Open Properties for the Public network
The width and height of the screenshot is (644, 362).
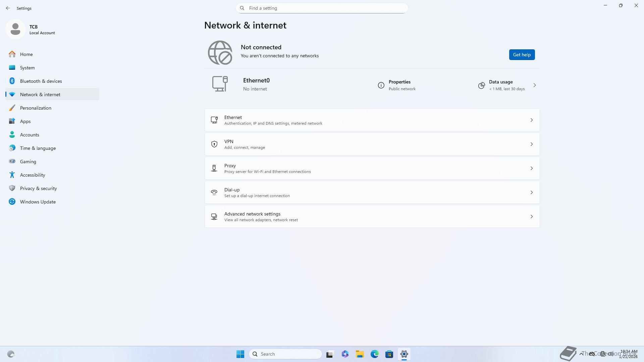399,85
